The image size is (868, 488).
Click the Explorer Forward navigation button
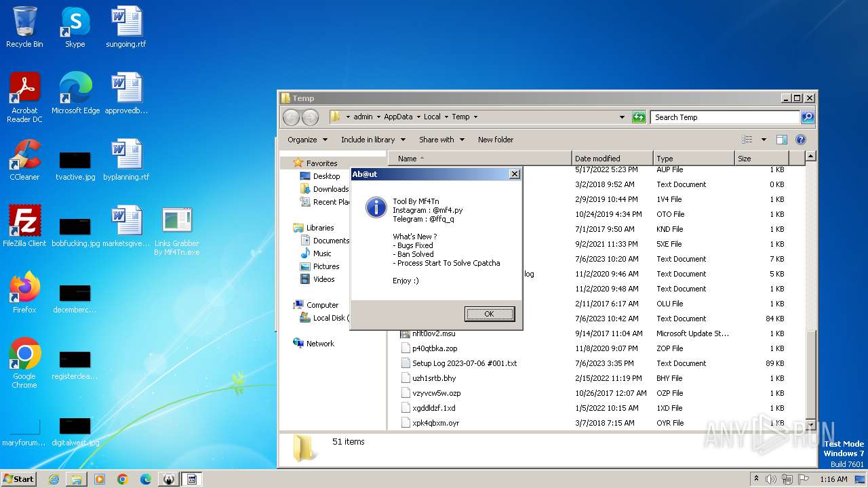pos(310,117)
